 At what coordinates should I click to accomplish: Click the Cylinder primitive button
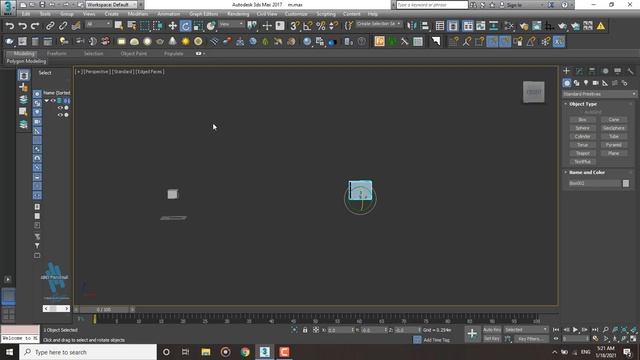[582, 136]
